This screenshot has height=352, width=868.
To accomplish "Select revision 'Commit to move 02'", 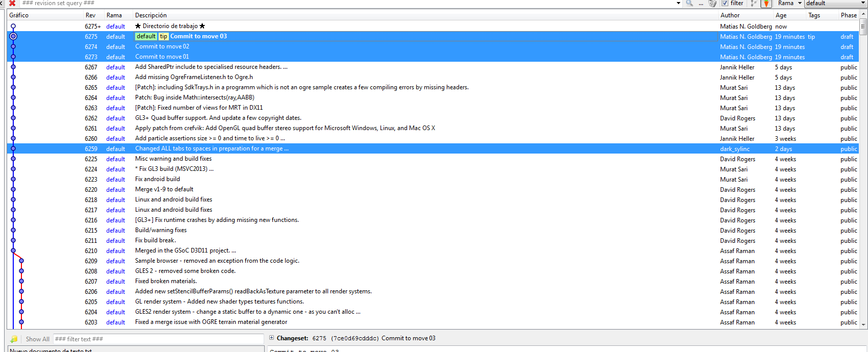I will point(433,46).
